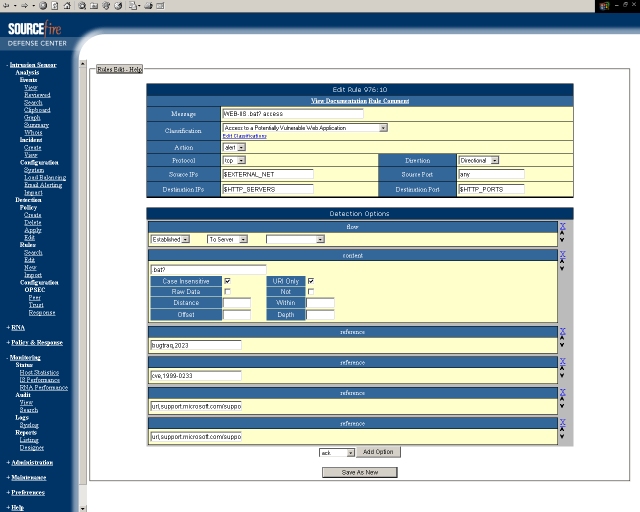The height and width of the screenshot is (512, 640).
Task: Refresh the page with the Refresh icon
Action: (x=55, y=6)
